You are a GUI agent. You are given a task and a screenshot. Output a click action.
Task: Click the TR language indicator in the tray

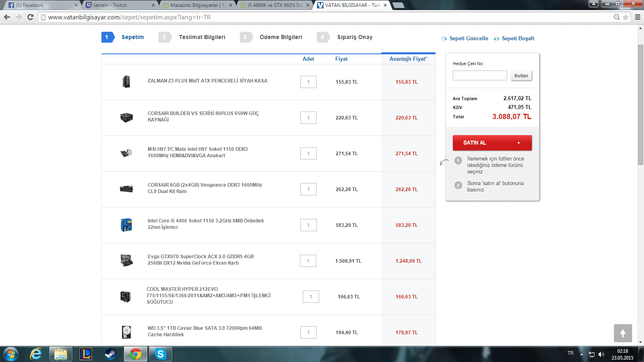coord(571,353)
